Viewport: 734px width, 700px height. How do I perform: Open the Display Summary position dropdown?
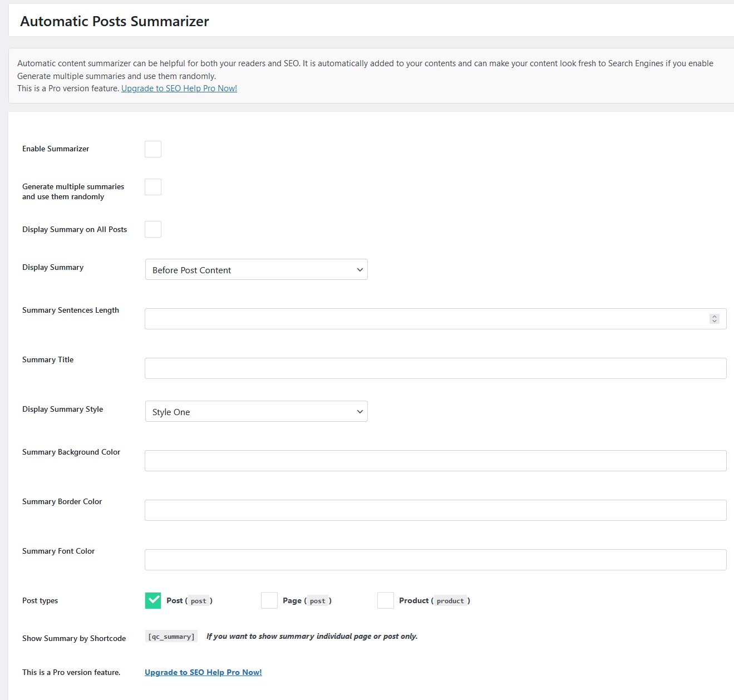(x=257, y=269)
